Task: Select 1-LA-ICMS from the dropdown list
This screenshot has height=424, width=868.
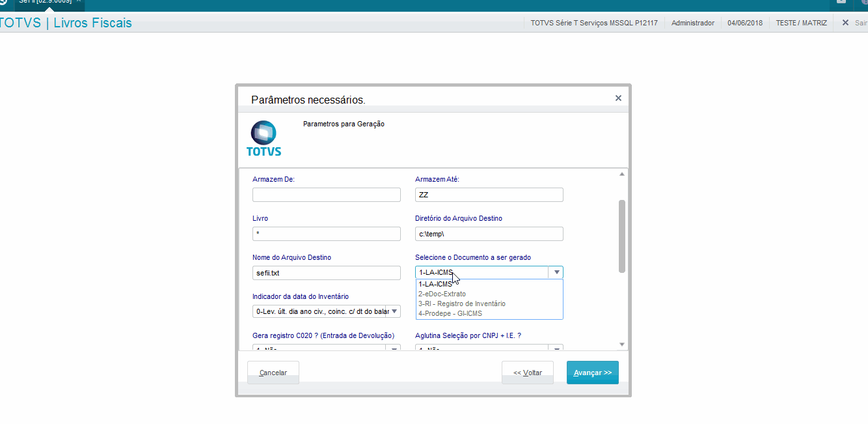Action: [489, 284]
